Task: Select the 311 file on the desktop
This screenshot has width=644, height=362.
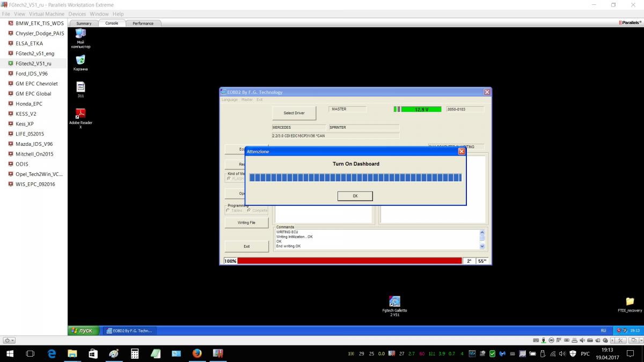Action: [x=80, y=90]
